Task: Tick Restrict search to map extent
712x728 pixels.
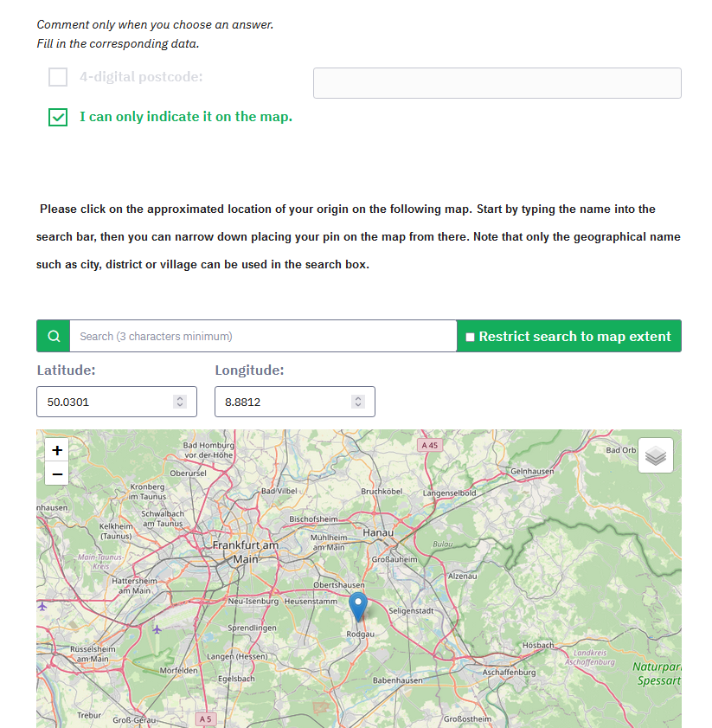Action: (x=470, y=337)
